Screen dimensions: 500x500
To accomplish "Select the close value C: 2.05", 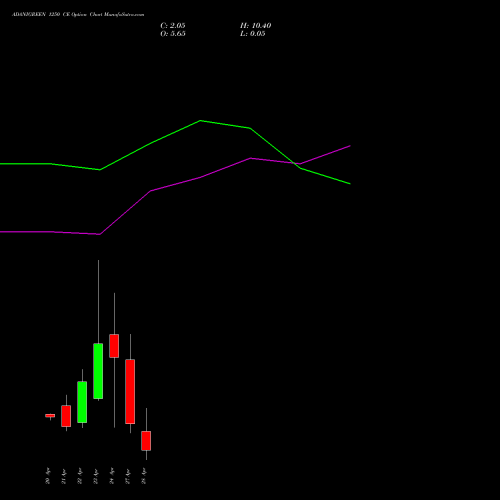I will (173, 26).
